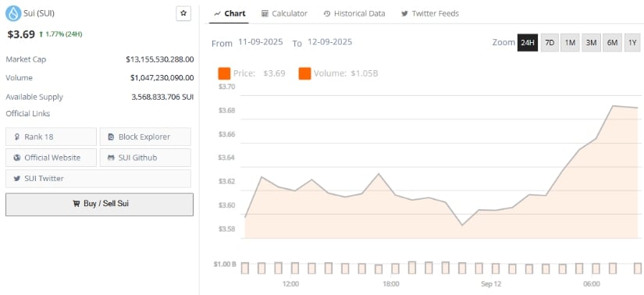Click the favorite star icon next to Sui

point(183,13)
